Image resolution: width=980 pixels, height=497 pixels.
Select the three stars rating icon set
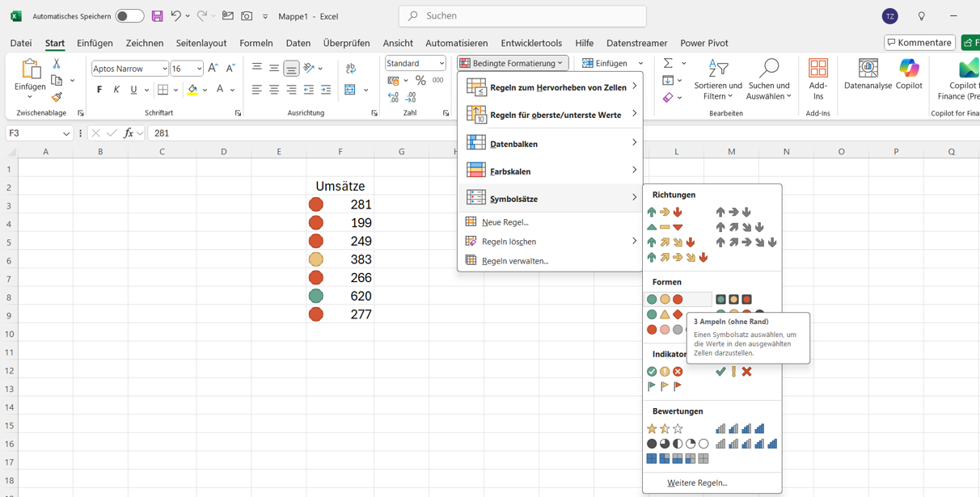[665, 429]
